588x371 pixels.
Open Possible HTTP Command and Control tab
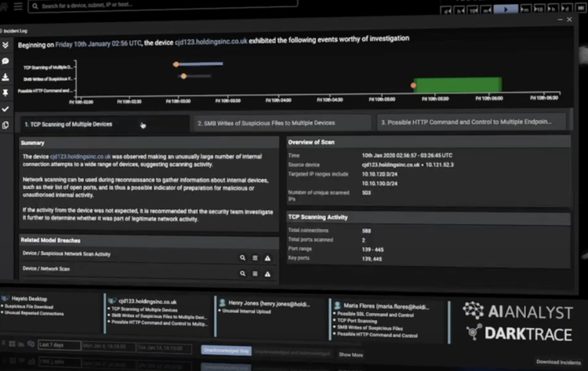(473, 122)
